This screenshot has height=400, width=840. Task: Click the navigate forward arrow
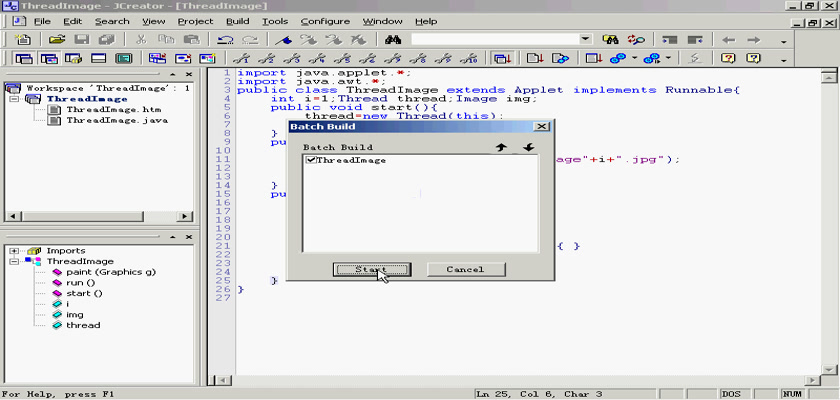tap(754, 40)
